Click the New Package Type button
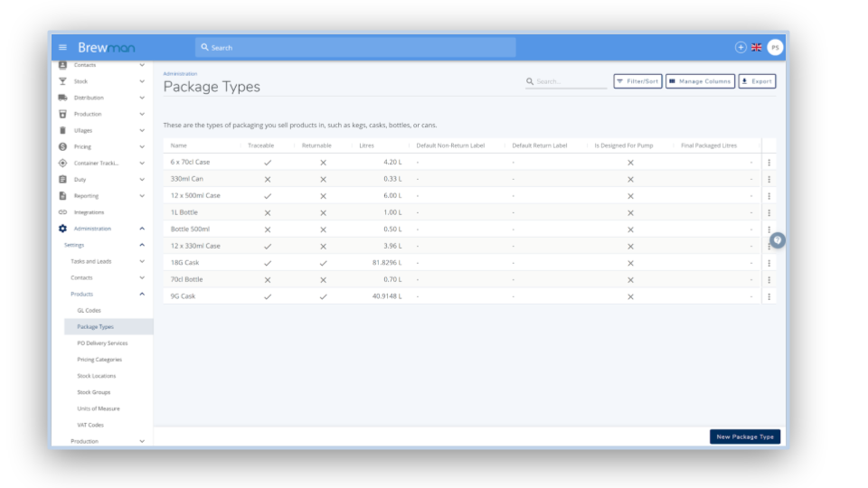The width and height of the screenshot is (868, 488). [745, 436]
